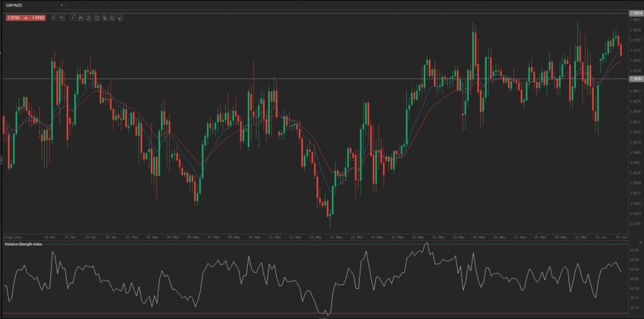
Task: Open the candlestick chart type icon
Action: 80,18
